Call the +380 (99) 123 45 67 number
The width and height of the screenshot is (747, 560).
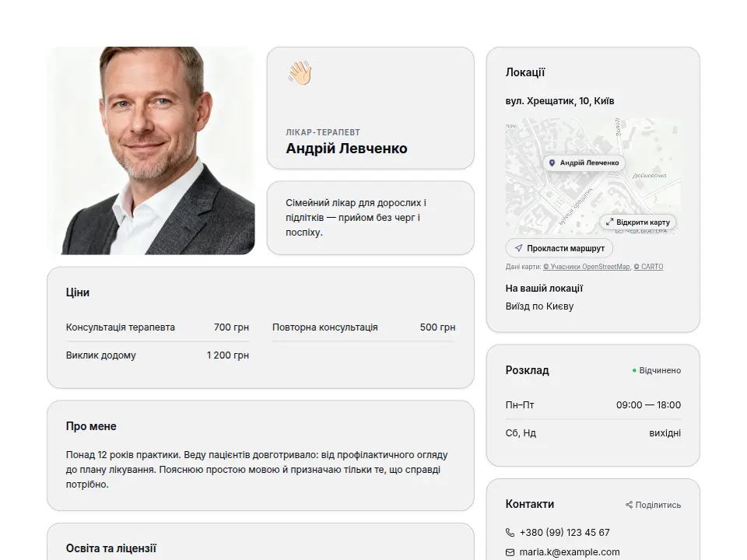tap(565, 532)
